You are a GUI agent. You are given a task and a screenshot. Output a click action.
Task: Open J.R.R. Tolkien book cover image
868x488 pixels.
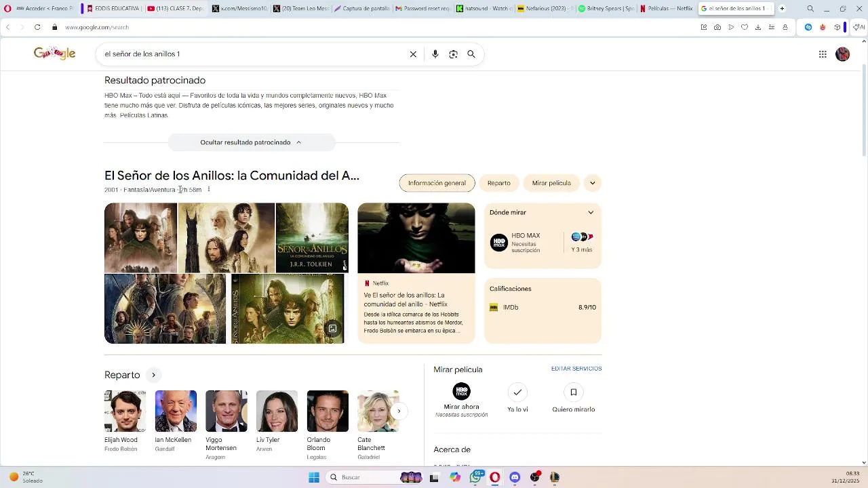coord(312,238)
